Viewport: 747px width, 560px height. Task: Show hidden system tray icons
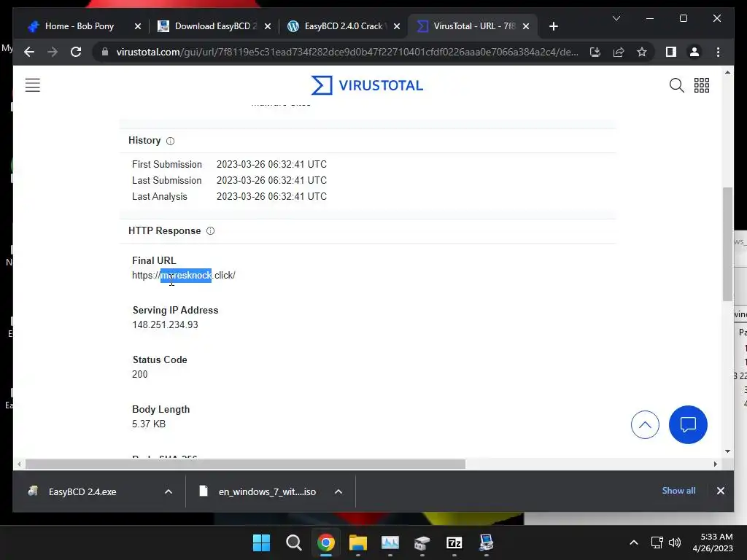pos(634,542)
